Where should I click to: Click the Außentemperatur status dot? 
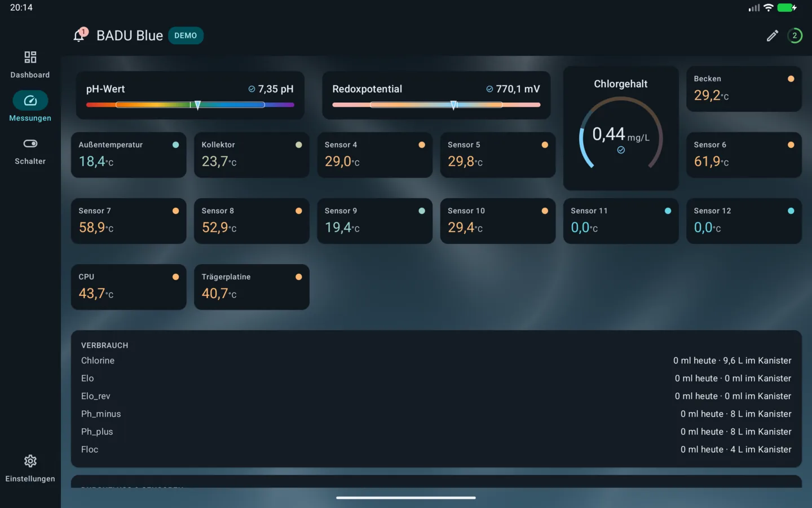pos(175,145)
